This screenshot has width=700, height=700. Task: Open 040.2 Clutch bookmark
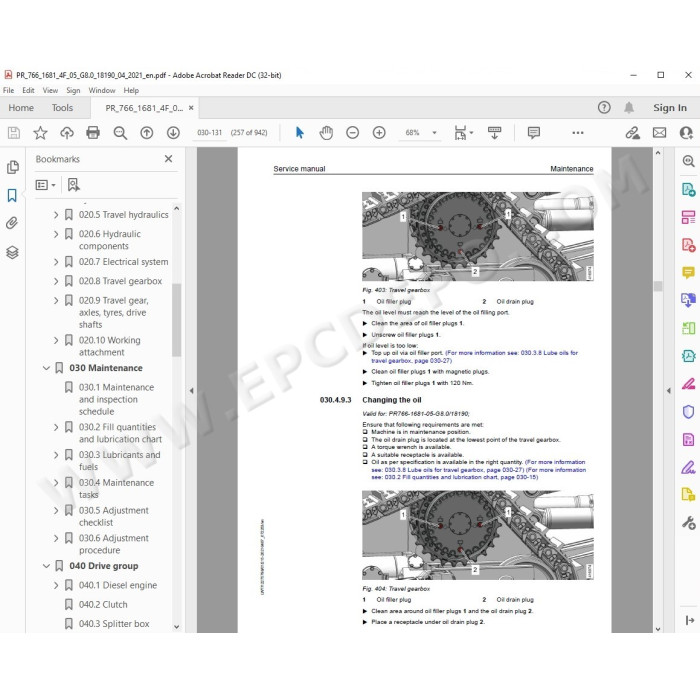pyautogui.click(x=103, y=604)
